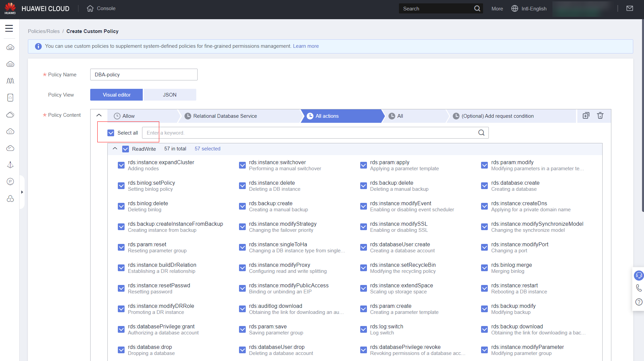
Task: Collapse the policy statement panel
Action: pos(99,115)
